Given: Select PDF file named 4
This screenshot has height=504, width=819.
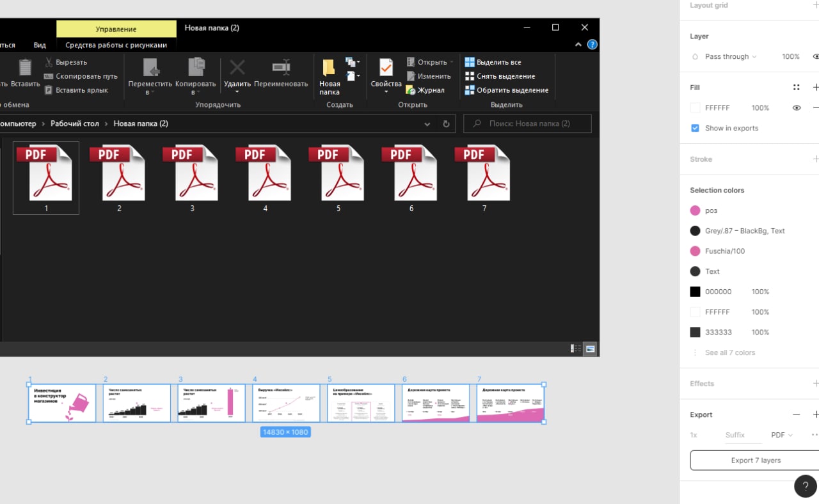Looking at the screenshot, I should coord(265,178).
